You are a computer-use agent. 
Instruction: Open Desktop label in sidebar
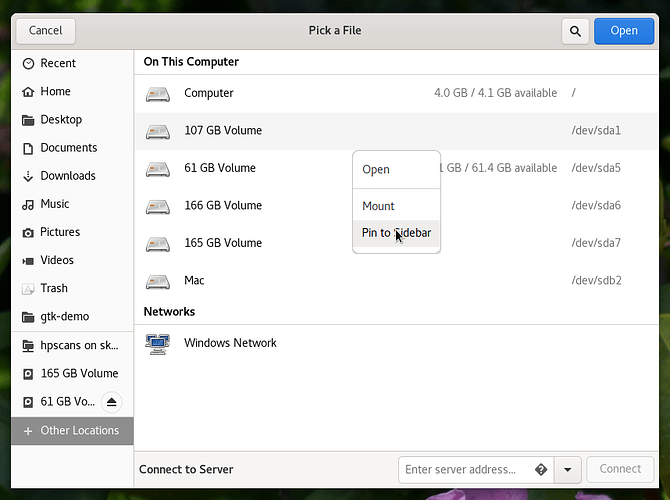click(x=61, y=120)
